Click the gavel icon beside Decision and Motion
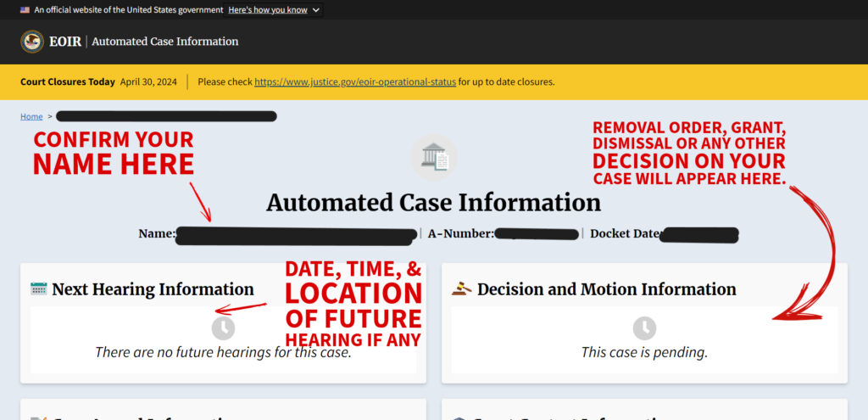The width and height of the screenshot is (868, 420). pyautogui.click(x=462, y=288)
